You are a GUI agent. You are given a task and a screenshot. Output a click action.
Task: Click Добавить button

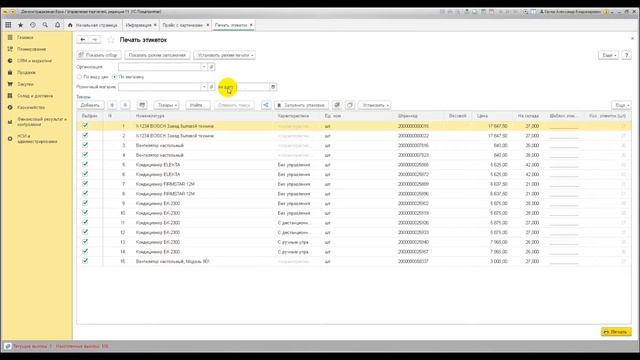[x=90, y=105]
